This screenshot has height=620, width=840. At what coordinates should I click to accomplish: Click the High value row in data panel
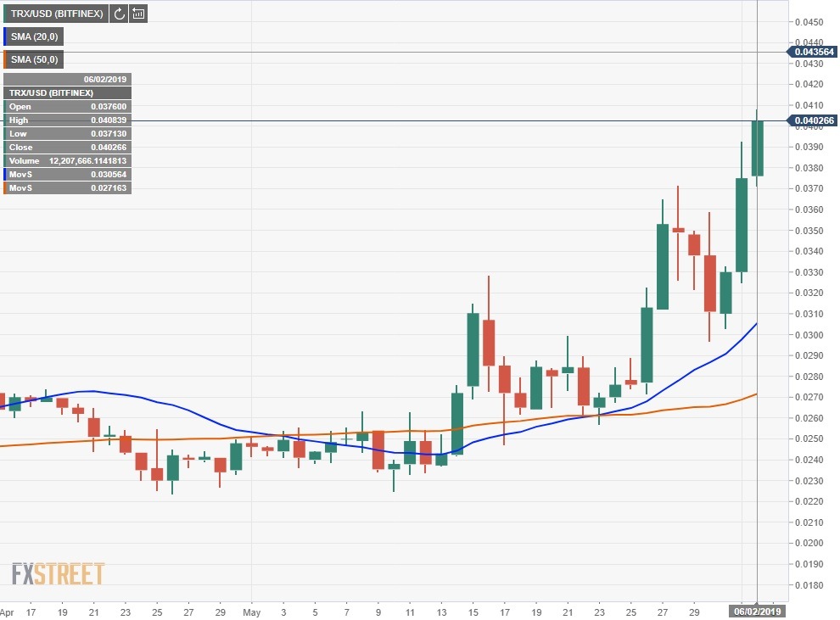[x=68, y=120]
